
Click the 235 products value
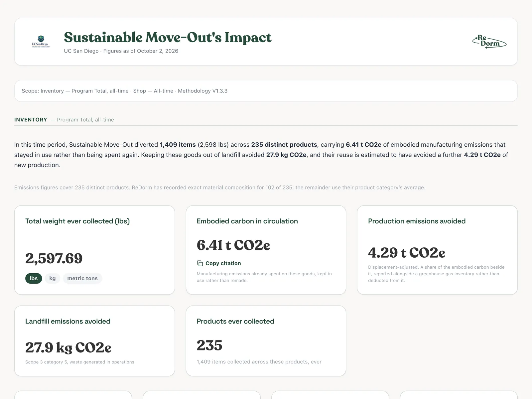[209, 345]
